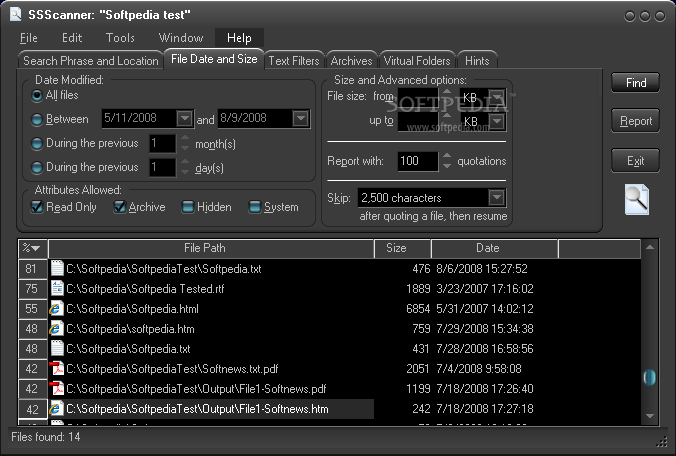676x456 pixels.
Task: Click the PDF icon for File1-Softnews.pdf
Action: (56, 388)
